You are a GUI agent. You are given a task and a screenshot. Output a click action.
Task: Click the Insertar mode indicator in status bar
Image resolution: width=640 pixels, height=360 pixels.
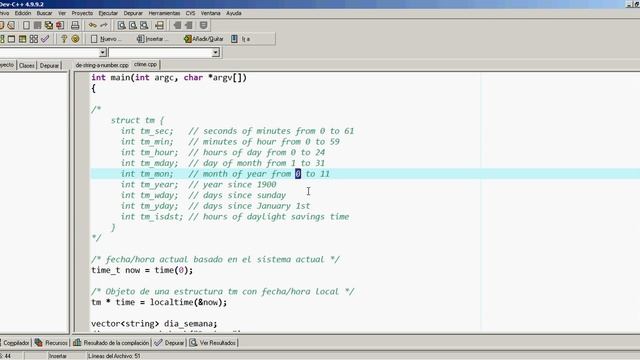point(58,356)
